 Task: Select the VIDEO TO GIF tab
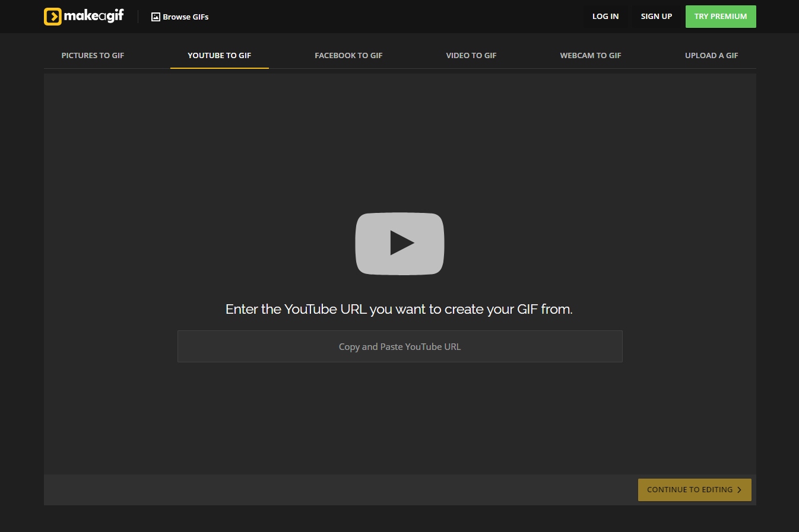coord(471,55)
